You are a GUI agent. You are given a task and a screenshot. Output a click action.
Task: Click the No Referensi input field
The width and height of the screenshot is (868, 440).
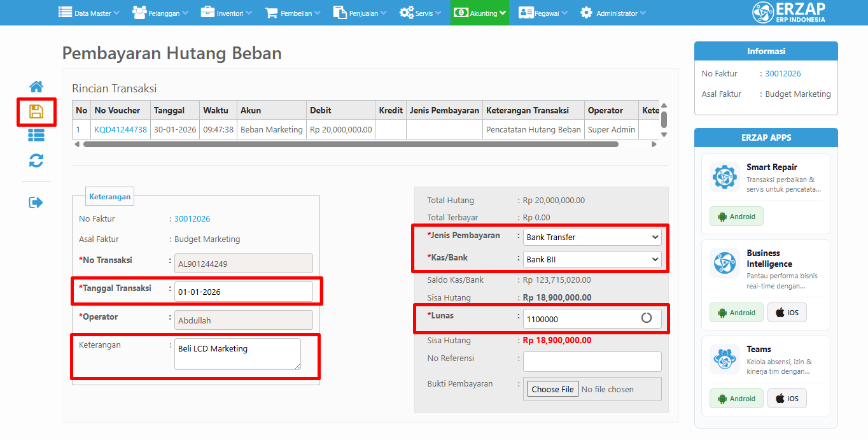click(x=592, y=361)
